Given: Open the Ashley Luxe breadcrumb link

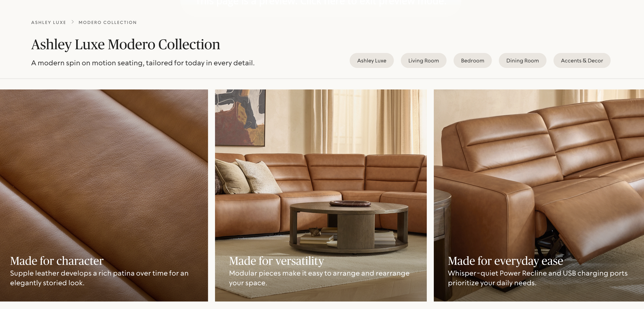Looking at the screenshot, I should 48,22.
